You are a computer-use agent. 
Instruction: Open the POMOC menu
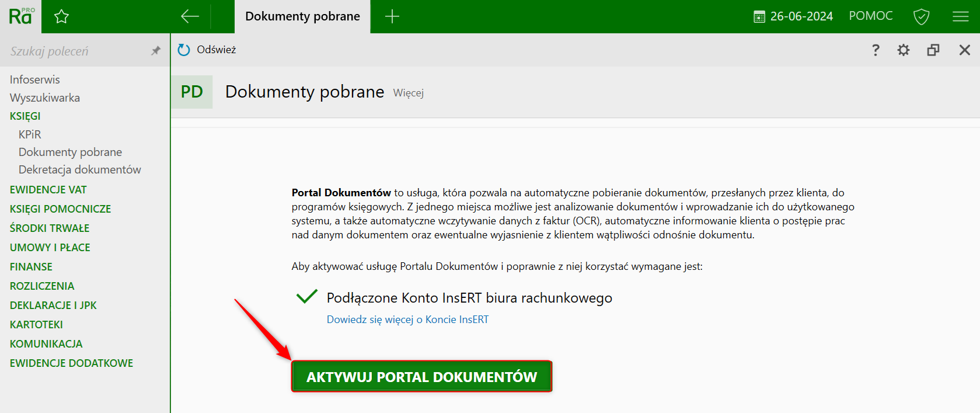point(870,16)
